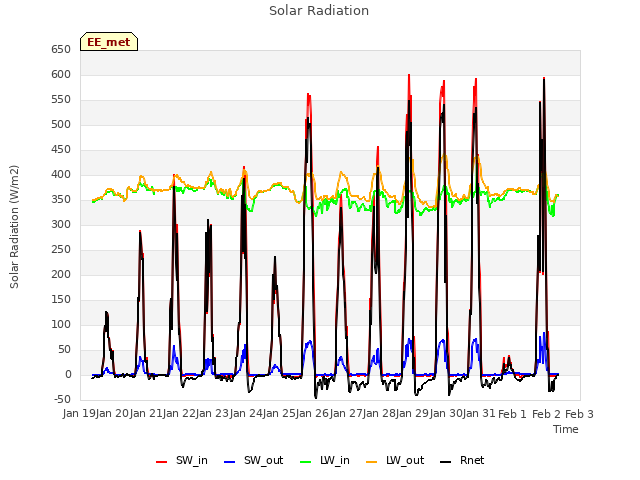Select the LW_out legend label
The image size is (640, 480).
click(x=405, y=460)
